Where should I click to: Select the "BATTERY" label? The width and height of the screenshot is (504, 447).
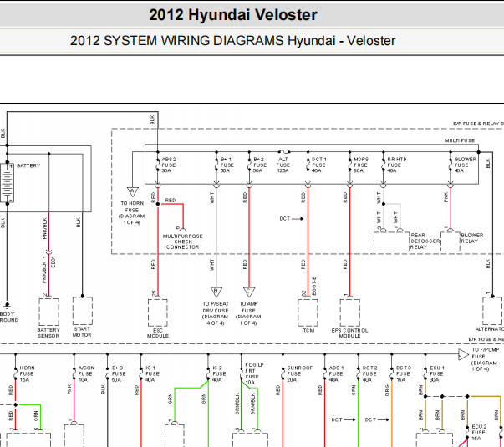click(28, 165)
